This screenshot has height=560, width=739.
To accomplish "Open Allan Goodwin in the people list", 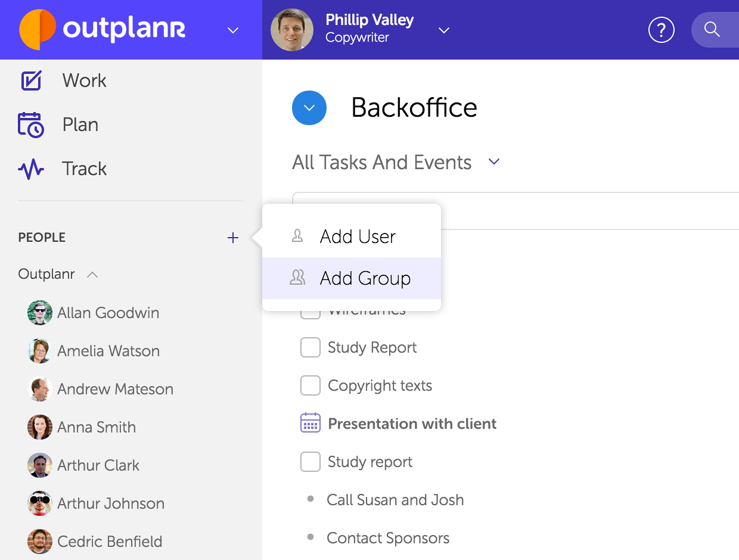I will pyautogui.click(x=108, y=313).
